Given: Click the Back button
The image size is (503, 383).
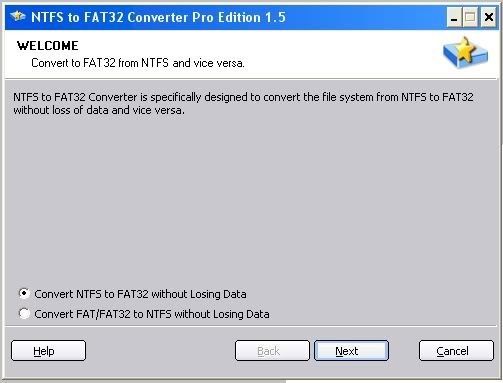Looking at the screenshot, I should pyautogui.click(x=272, y=351).
